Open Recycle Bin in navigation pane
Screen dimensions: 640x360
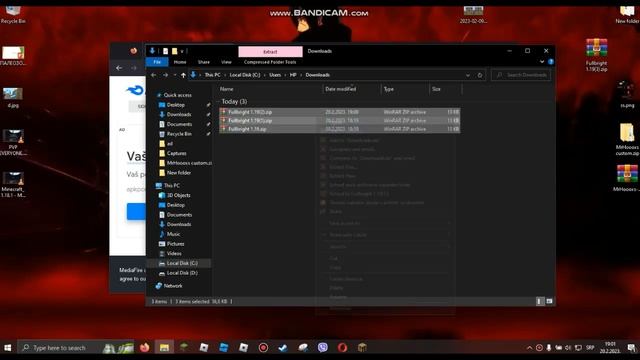coord(179,134)
